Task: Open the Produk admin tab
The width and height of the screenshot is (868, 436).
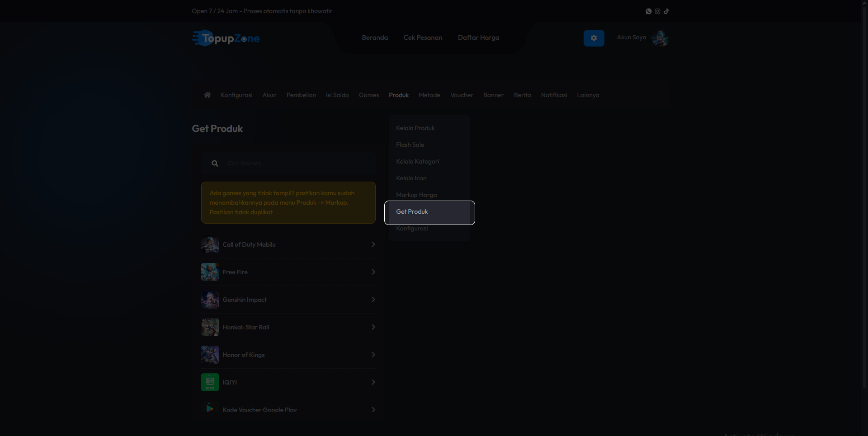Action: pyautogui.click(x=399, y=95)
